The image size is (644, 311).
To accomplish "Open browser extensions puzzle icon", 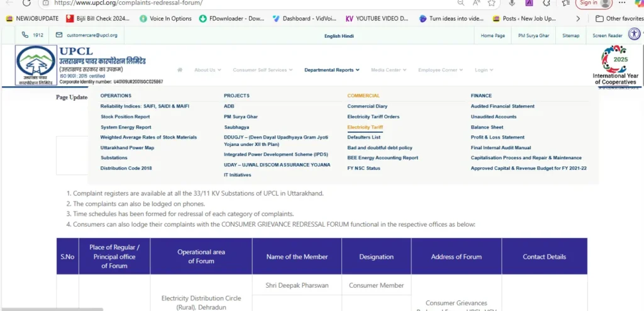I will tap(547, 3).
